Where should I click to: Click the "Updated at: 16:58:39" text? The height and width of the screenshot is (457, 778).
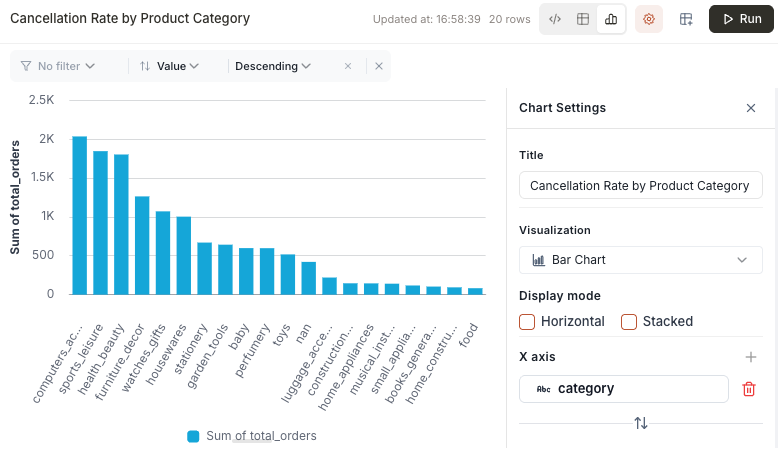pyautogui.click(x=427, y=19)
